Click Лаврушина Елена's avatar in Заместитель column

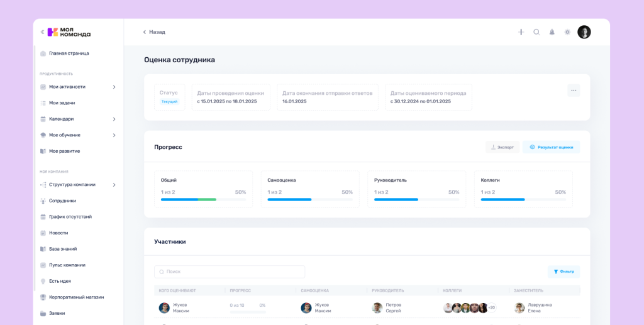[519, 308]
